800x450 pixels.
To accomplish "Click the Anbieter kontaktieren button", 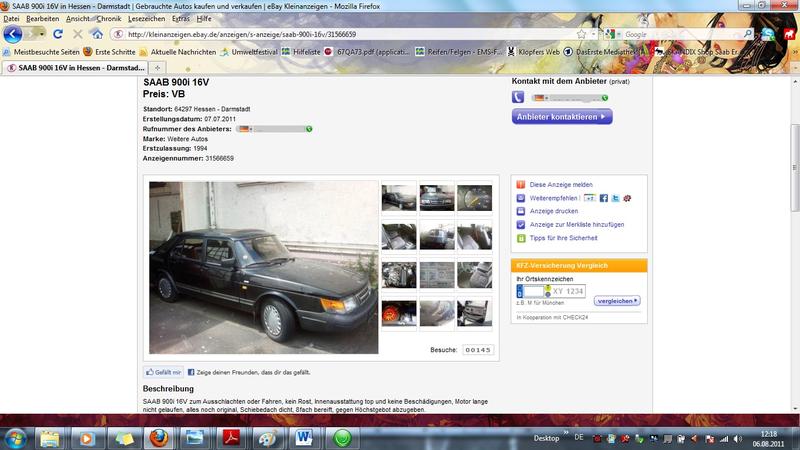I will pyautogui.click(x=562, y=117).
